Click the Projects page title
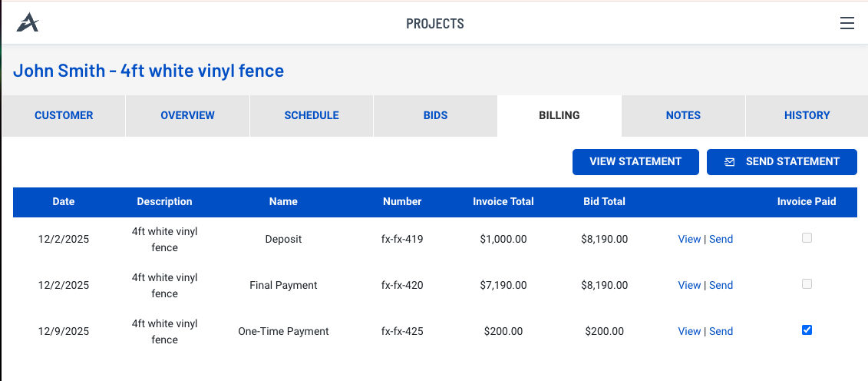 435,24
